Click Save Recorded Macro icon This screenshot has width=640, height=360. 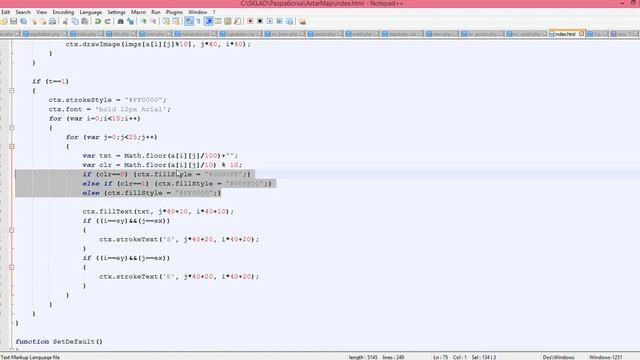coord(289,21)
